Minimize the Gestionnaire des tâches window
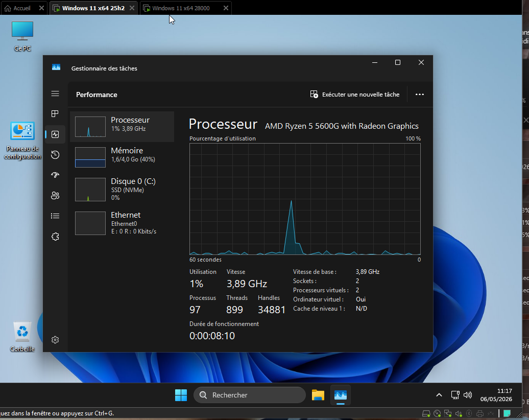 point(374,62)
